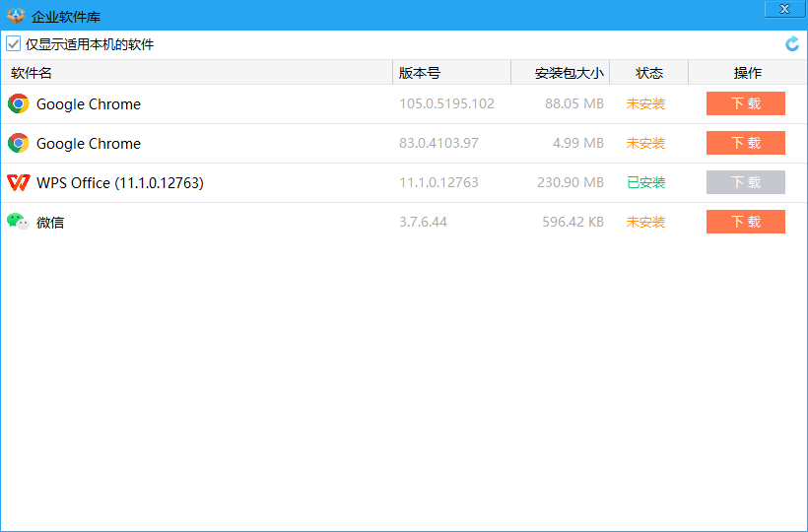Click version text 105.0.5195.102
Viewport: 808px width, 532px height.
446,103
